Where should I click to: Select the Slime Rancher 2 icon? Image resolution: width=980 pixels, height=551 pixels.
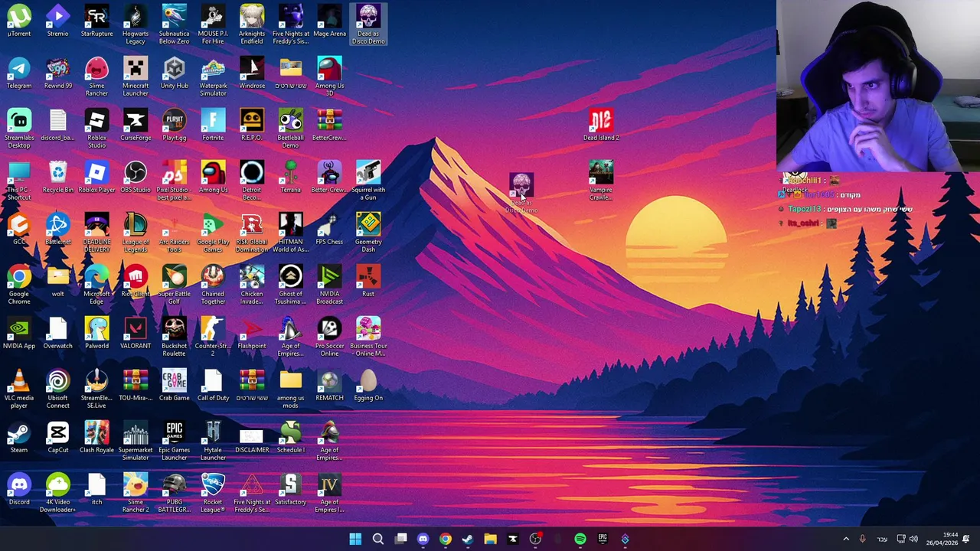(136, 493)
